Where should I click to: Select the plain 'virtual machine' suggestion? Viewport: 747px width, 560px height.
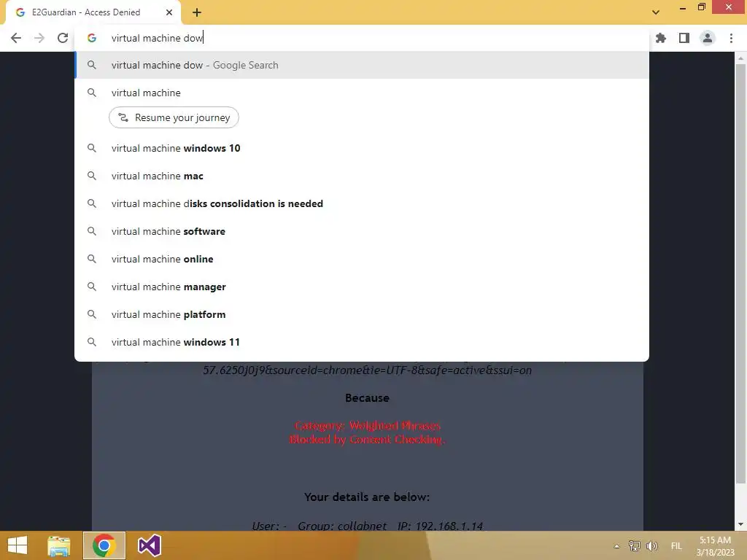click(362, 93)
